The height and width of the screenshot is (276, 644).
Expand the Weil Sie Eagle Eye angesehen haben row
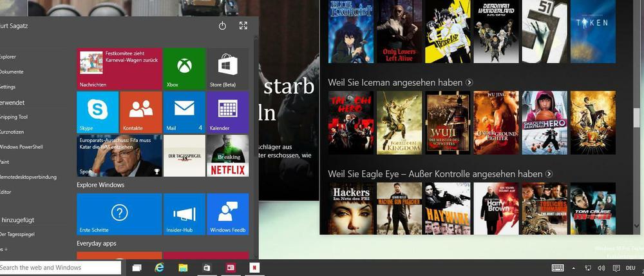point(549,174)
